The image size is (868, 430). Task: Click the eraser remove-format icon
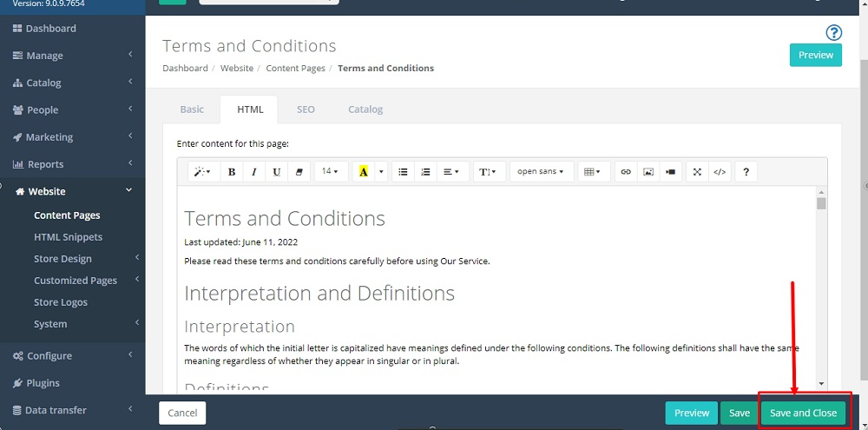[299, 172]
